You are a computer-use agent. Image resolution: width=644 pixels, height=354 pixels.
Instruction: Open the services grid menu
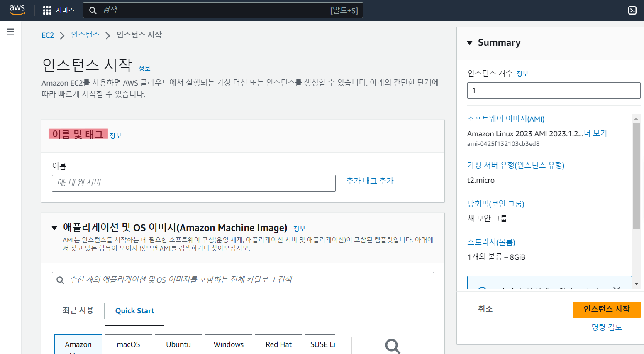point(47,10)
